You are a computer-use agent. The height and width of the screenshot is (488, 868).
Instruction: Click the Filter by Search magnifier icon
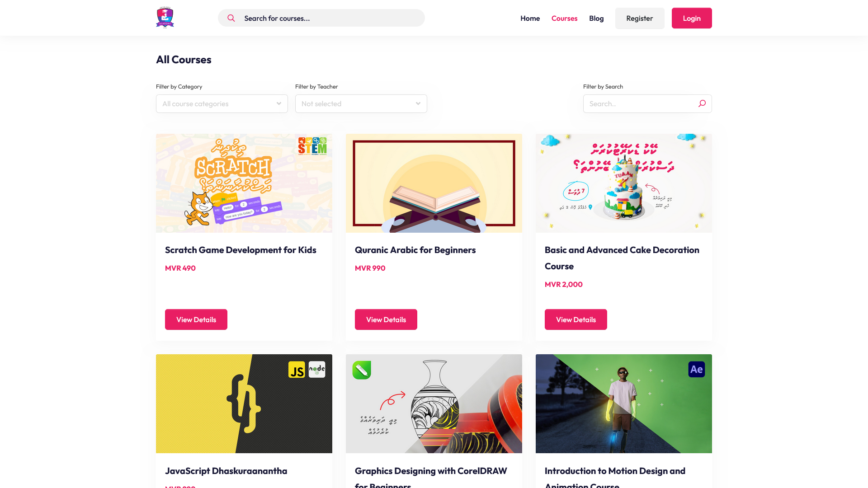pyautogui.click(x=702, y=103)
